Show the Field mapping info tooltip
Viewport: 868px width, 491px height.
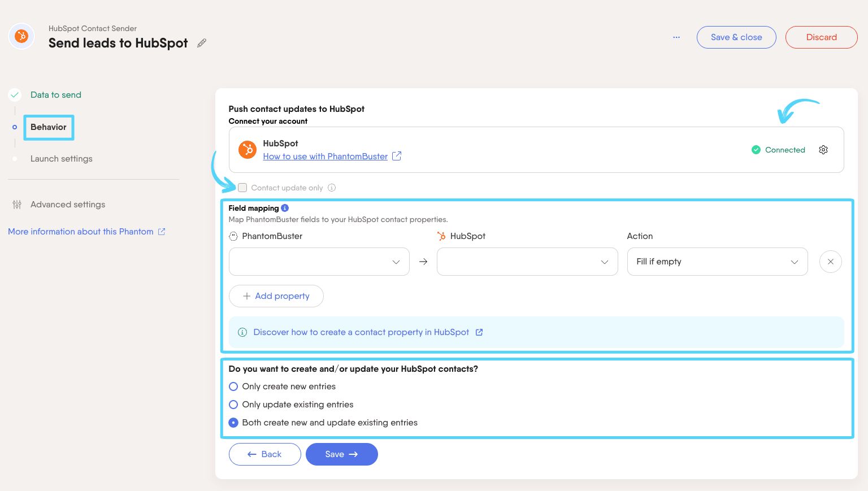285,208
